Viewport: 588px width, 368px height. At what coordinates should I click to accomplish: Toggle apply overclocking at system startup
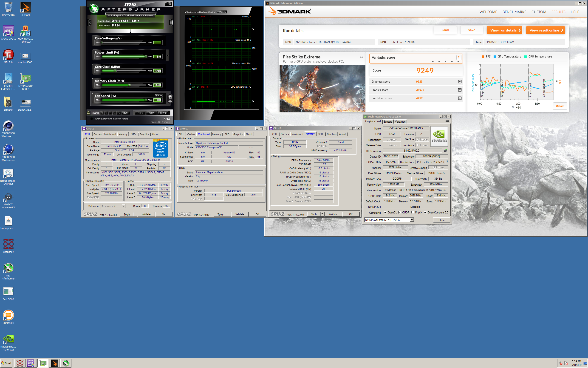(x=92, y=119)
